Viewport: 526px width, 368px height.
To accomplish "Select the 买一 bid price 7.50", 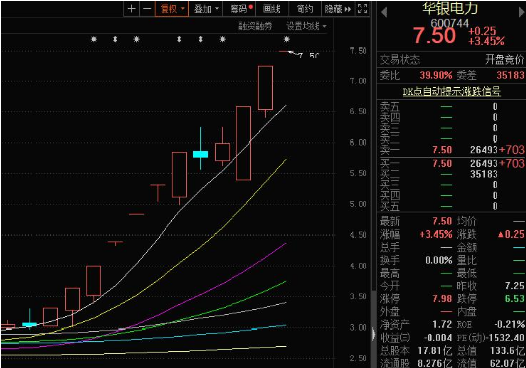I will [x=442, y=163].
